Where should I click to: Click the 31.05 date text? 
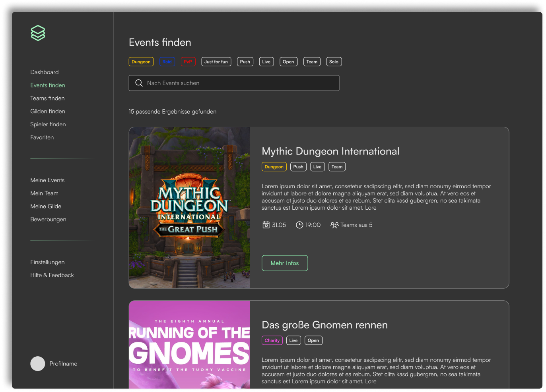(x=279, y=225)
